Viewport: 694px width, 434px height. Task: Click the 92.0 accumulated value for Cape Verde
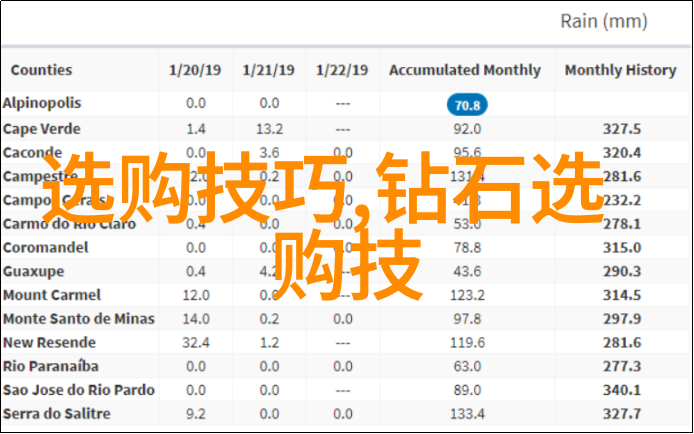467,129
